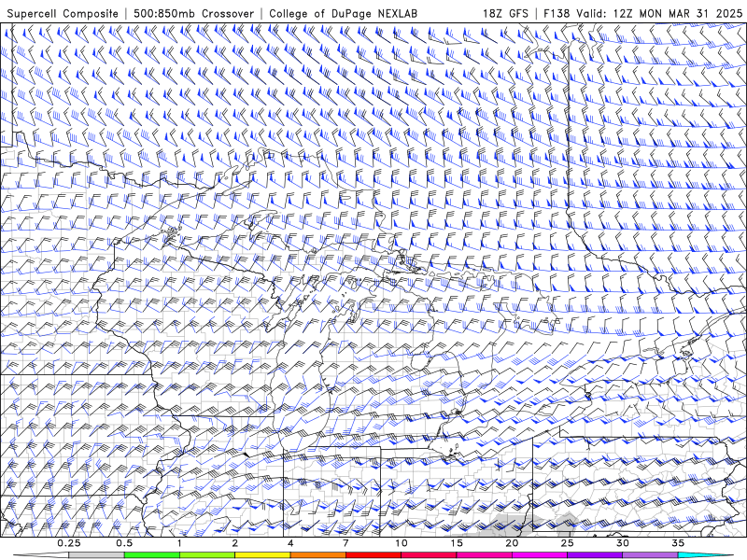Select the lavender 30–35 colorbar segment
Image resolution: width=747 pixels, height=560 pixels.
tap(650, 555)
